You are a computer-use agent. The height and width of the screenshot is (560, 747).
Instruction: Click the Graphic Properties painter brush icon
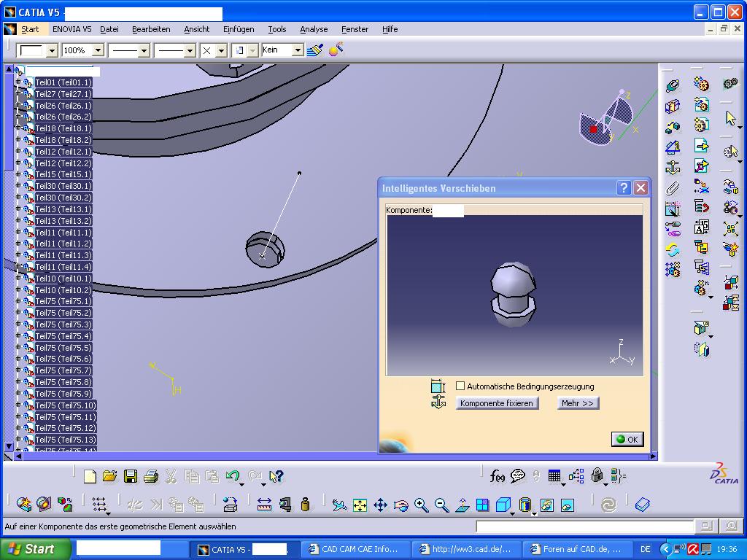[x=315, y=50]
